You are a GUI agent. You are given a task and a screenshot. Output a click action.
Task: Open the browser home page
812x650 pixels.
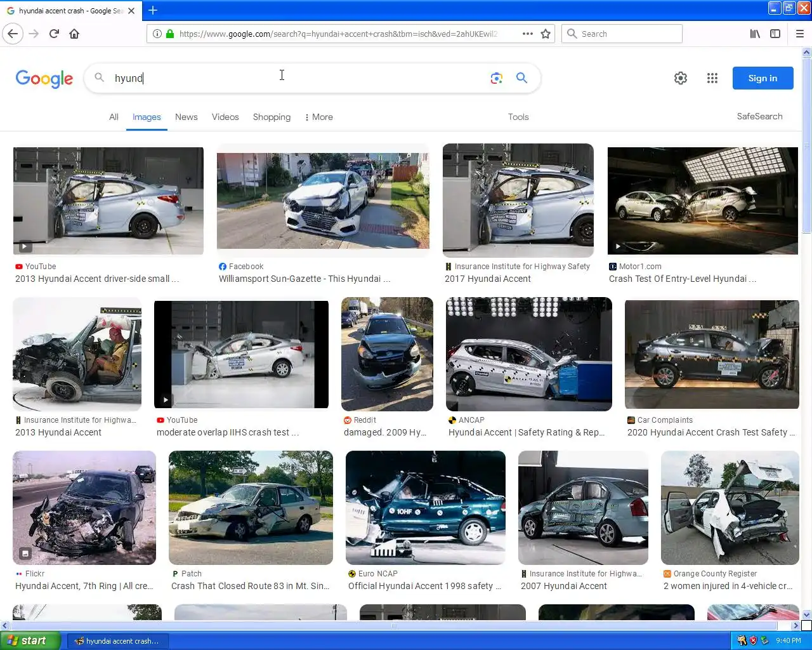click(74, 34)
